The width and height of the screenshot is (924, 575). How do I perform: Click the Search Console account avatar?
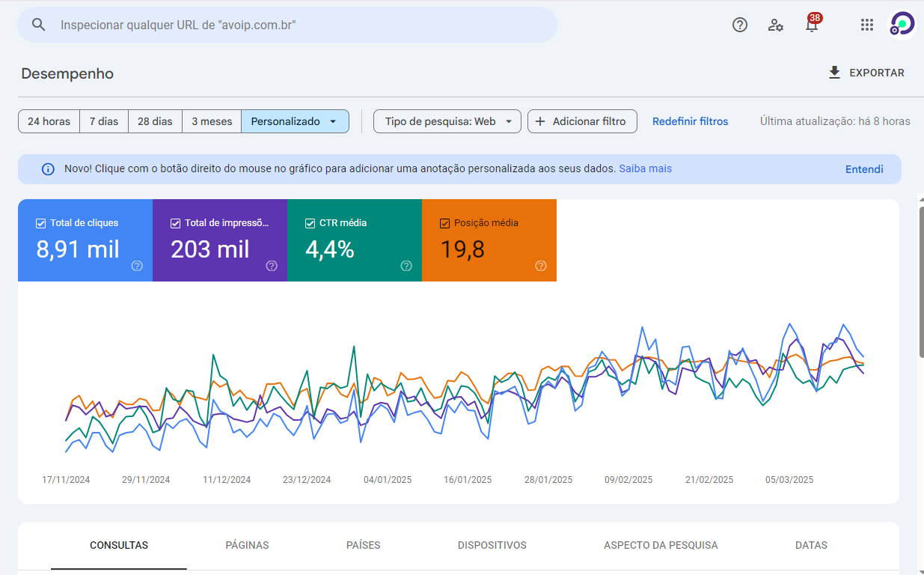tap(902, 22)
